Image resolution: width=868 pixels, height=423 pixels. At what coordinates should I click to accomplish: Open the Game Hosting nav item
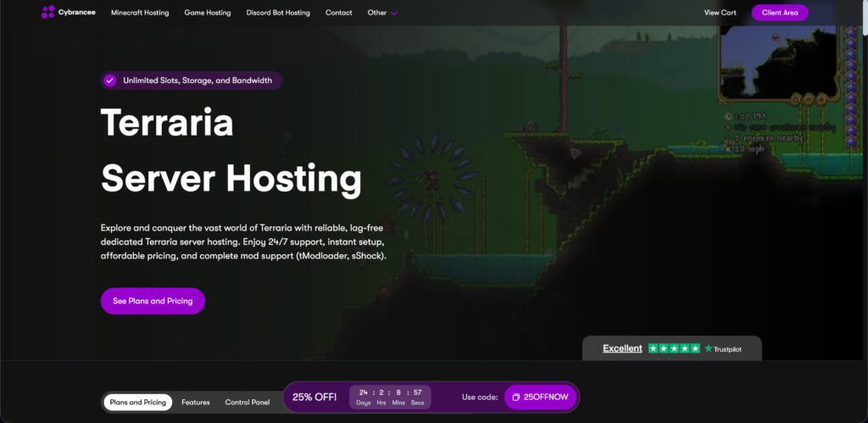[207, 13]
